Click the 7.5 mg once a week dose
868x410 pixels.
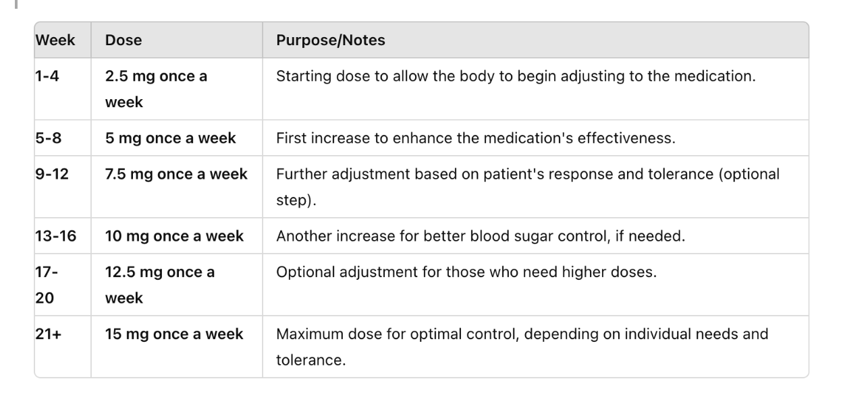(176, 174)
